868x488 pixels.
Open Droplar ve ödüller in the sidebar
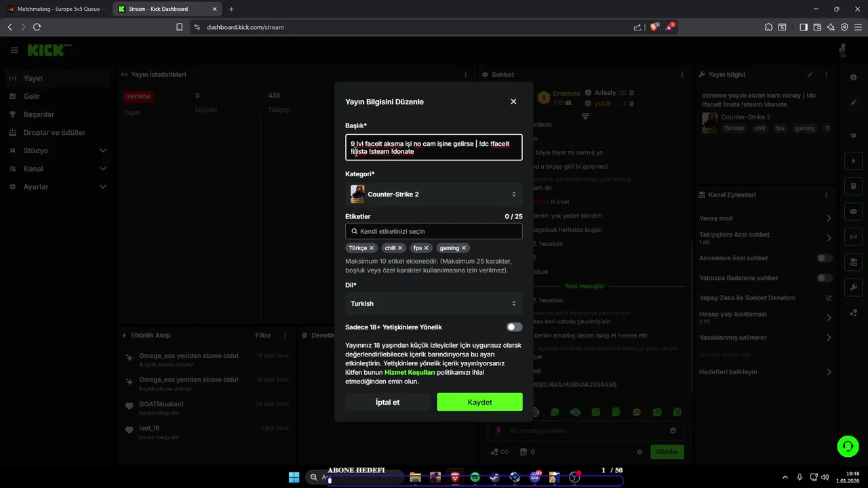click(x=58, y=133)
